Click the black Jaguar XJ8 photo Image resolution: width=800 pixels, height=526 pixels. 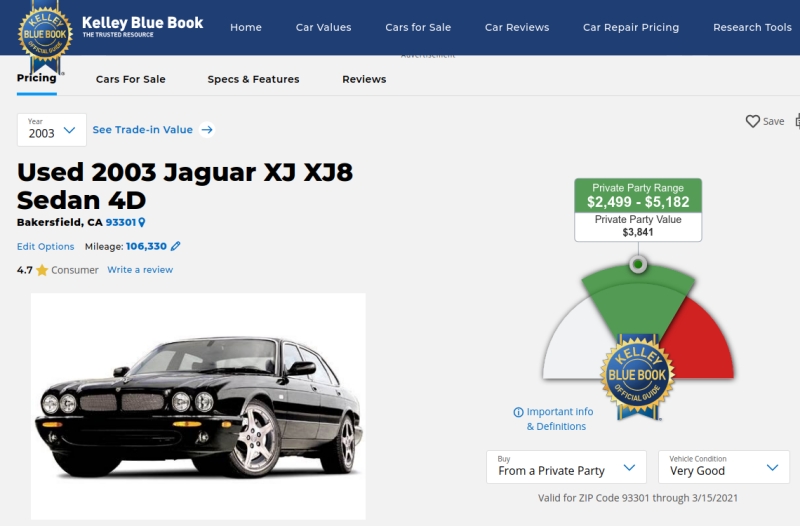point(198,406)
